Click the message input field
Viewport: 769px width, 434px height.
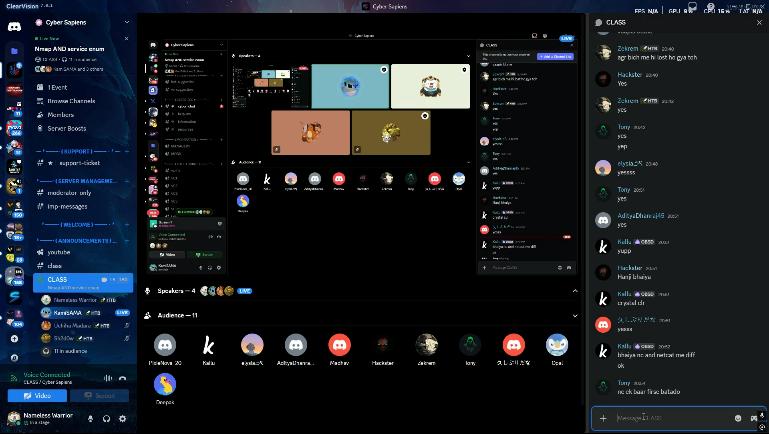click(670, 418)
